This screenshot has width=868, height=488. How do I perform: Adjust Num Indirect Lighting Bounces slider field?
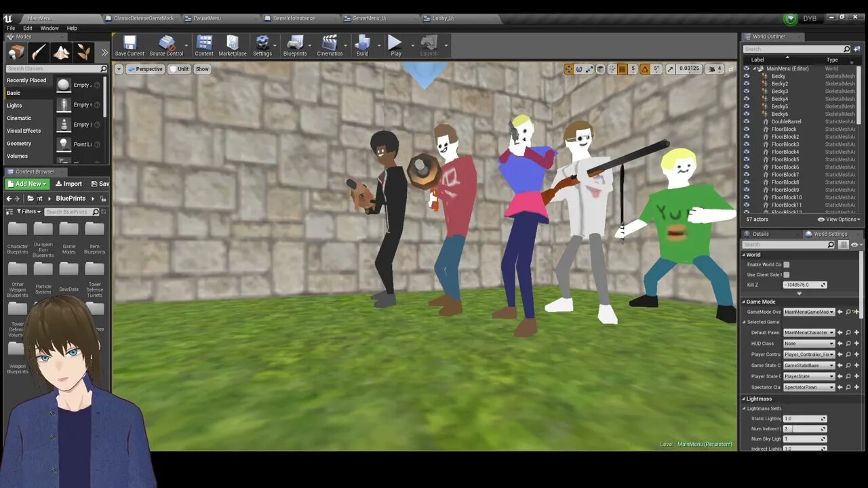[x=805, y=428]
